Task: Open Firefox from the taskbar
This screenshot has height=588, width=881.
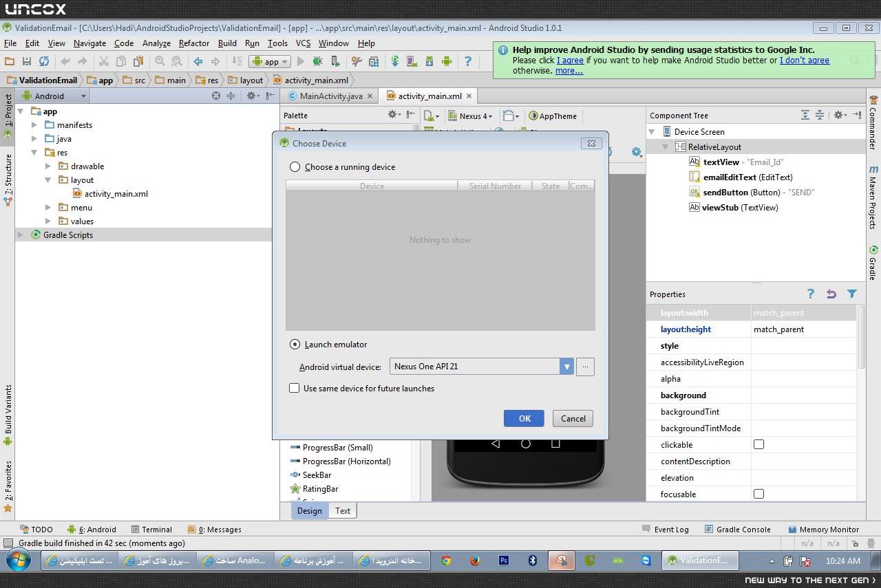Action: coord(475,560)
